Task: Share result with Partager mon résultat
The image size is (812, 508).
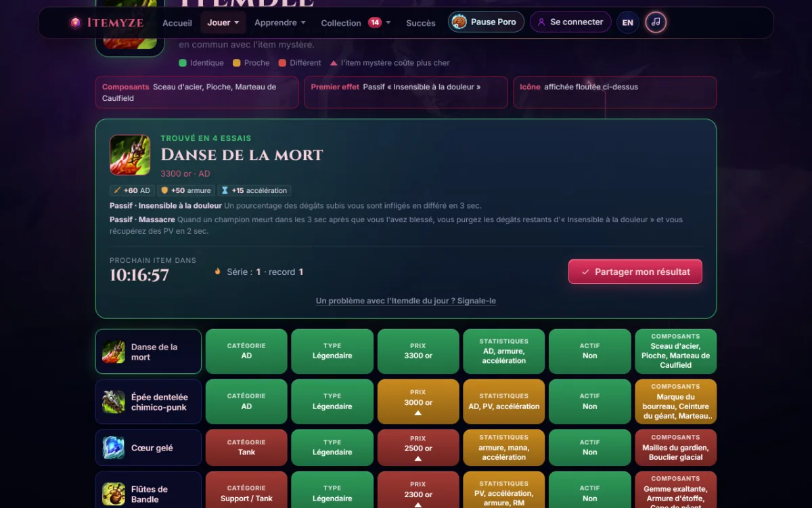Action: 635,272
